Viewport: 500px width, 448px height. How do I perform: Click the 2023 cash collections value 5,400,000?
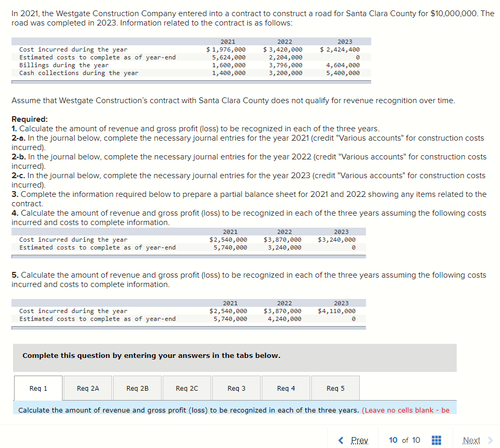pos(343,73)
